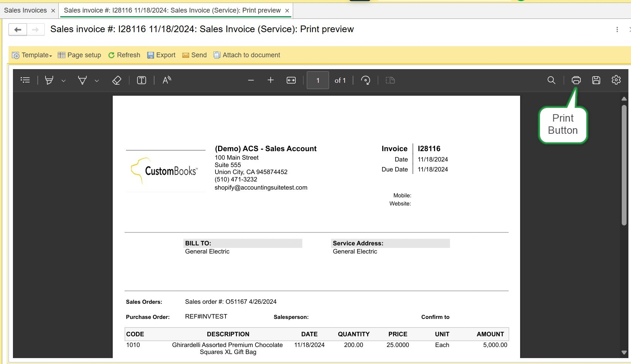631x364 pixels.
Task: Click the Zoom out minus button
Action: tap(251, 80)
